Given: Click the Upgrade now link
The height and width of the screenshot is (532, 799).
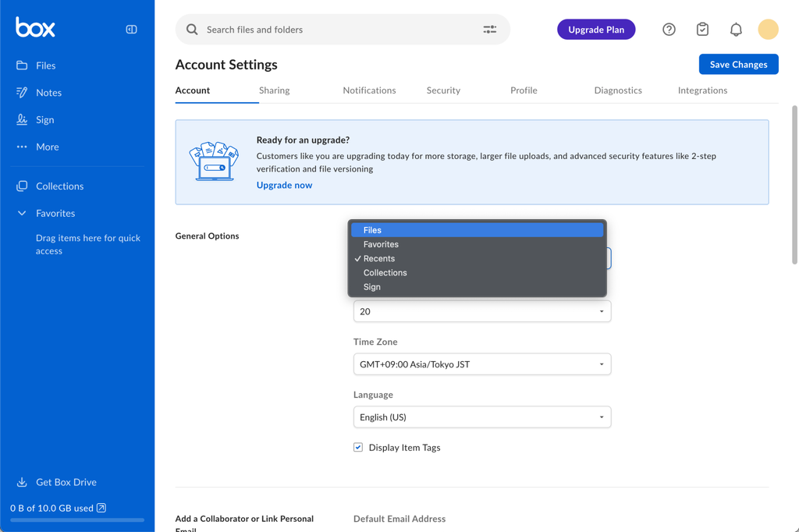Looking at the screenshot, I should click(284, 185).
